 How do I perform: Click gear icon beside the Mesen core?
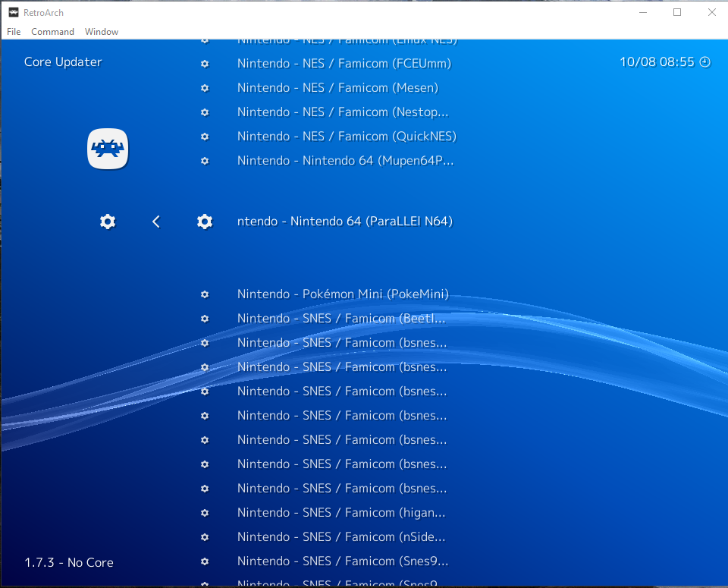pyautogui.click(x=205, y=88)
